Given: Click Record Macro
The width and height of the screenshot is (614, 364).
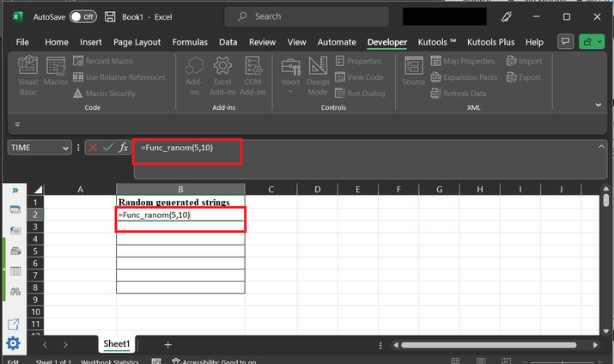Looking at the screenshot, I should click(x=103, y=61).
